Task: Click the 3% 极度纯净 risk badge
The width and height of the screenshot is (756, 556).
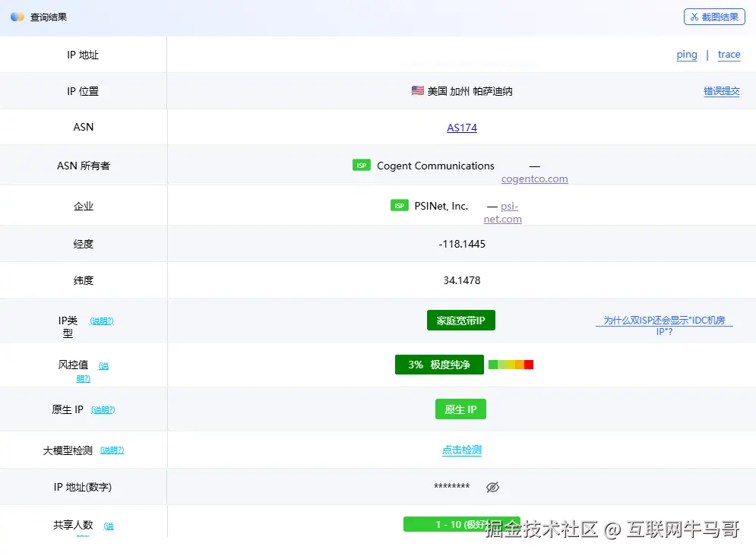Action: point(439,365)
